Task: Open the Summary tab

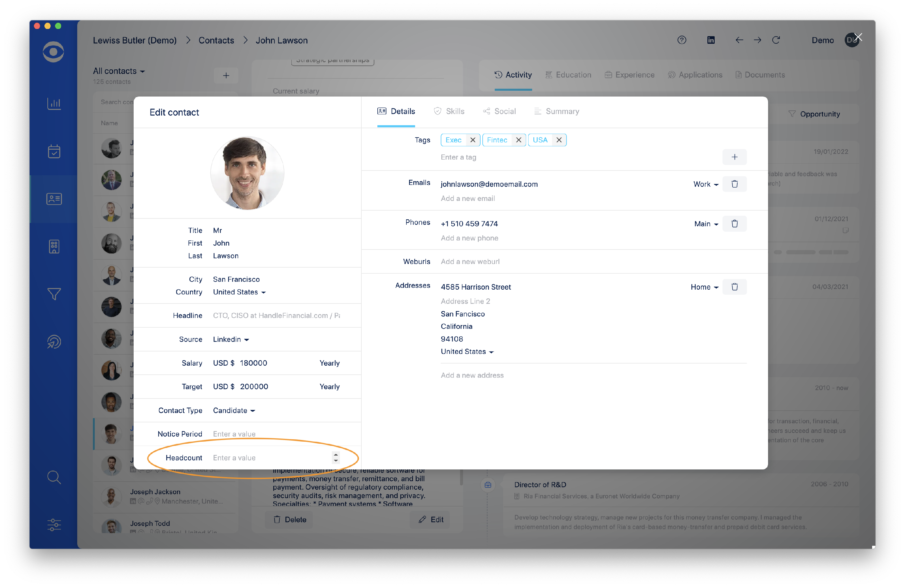Action: (557, 111)
